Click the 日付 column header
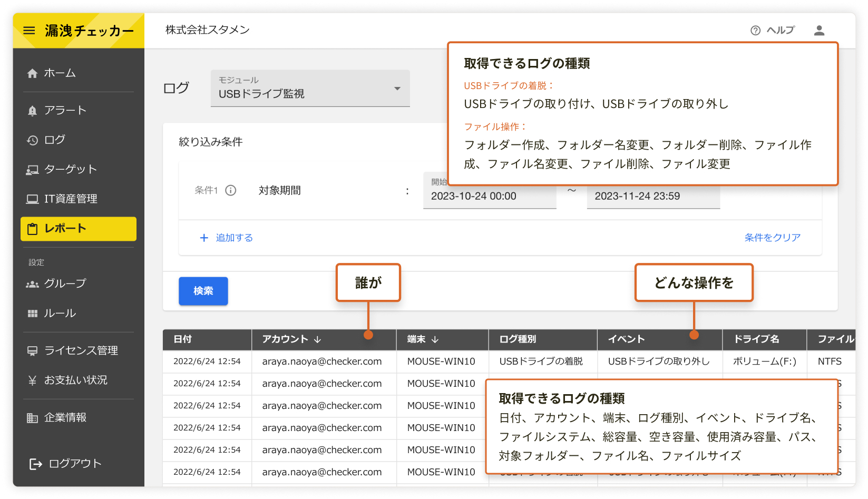The height and width of the screenshot is (499, 868). (207, 339)
